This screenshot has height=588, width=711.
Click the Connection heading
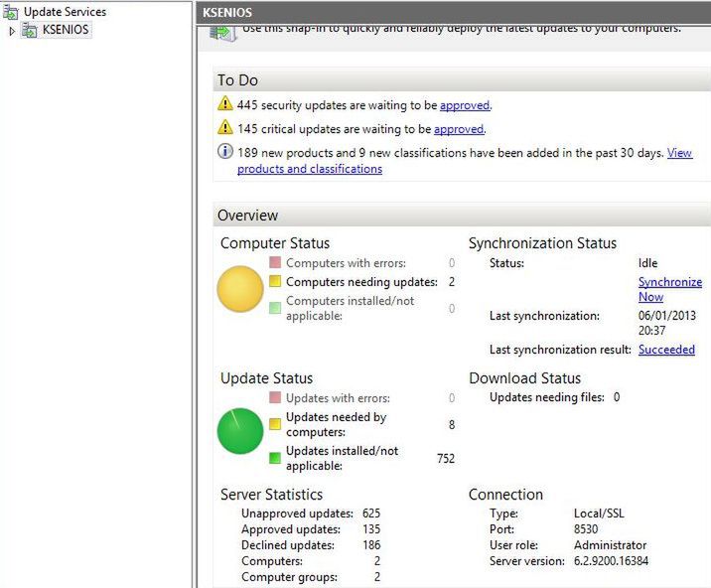click(x=505, y=494)
